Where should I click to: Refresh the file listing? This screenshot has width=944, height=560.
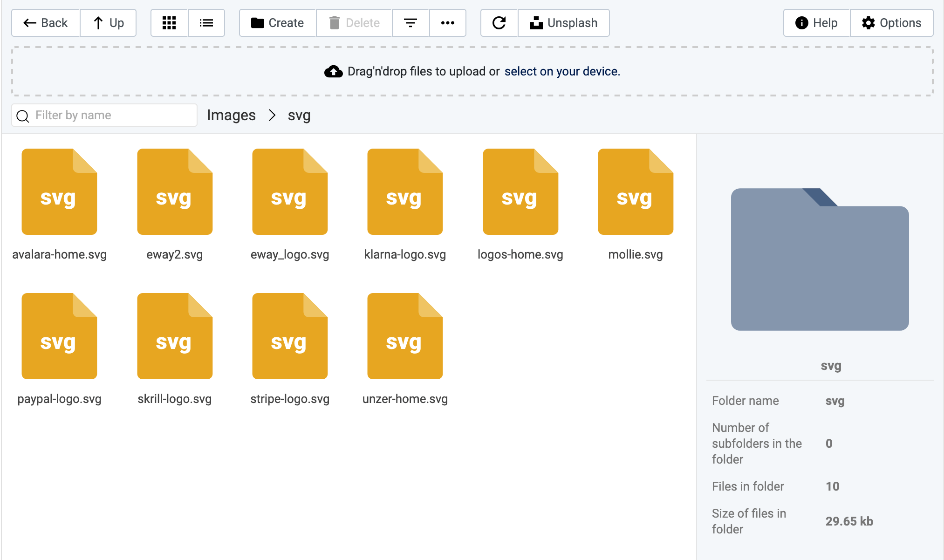[x=499, y=22]
